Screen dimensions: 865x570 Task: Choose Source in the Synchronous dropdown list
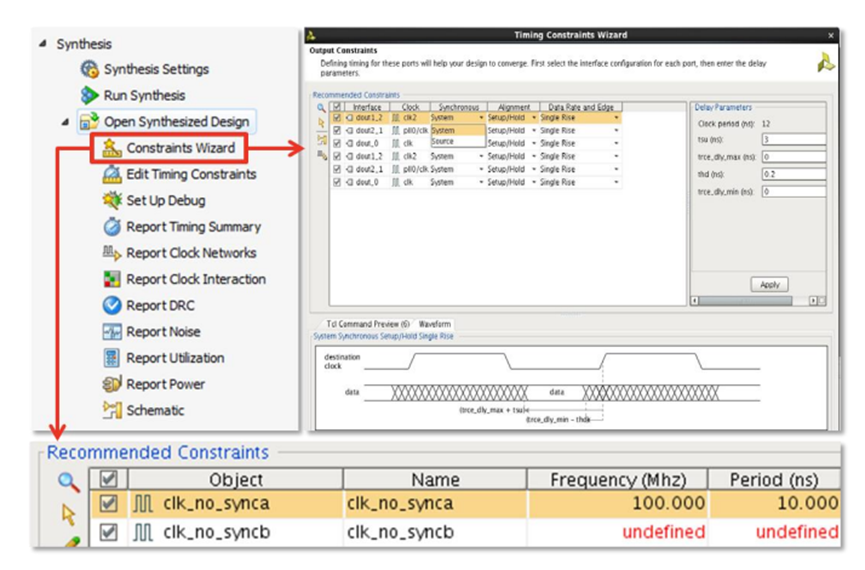(x=443, y=142)
